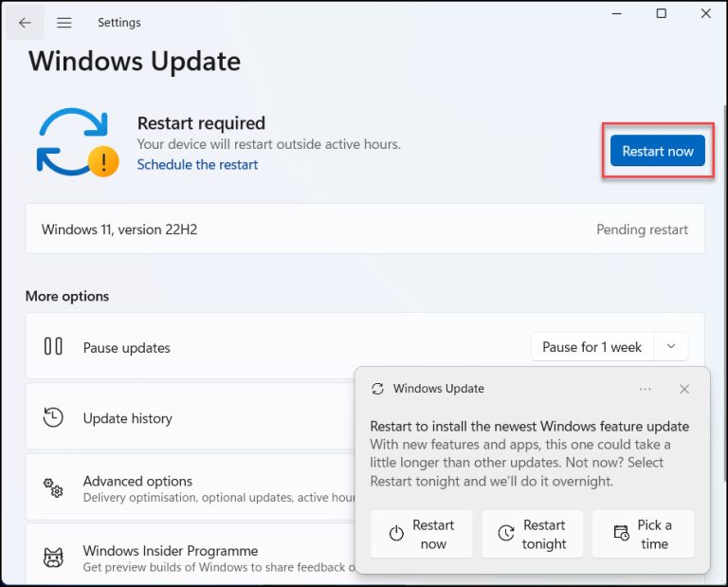Click the Pending restart status text
The width and height of the screenshot is (728, 587).
pos(642,229)
